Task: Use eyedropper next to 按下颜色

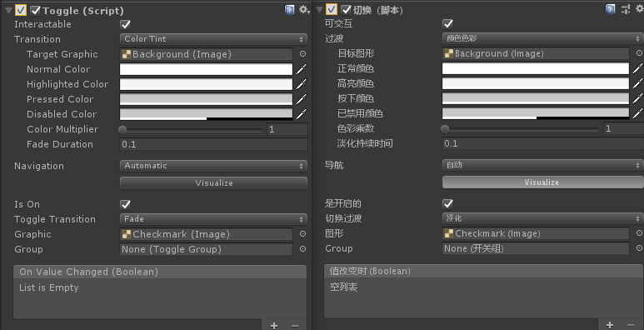Action: [x=638, y=98]
